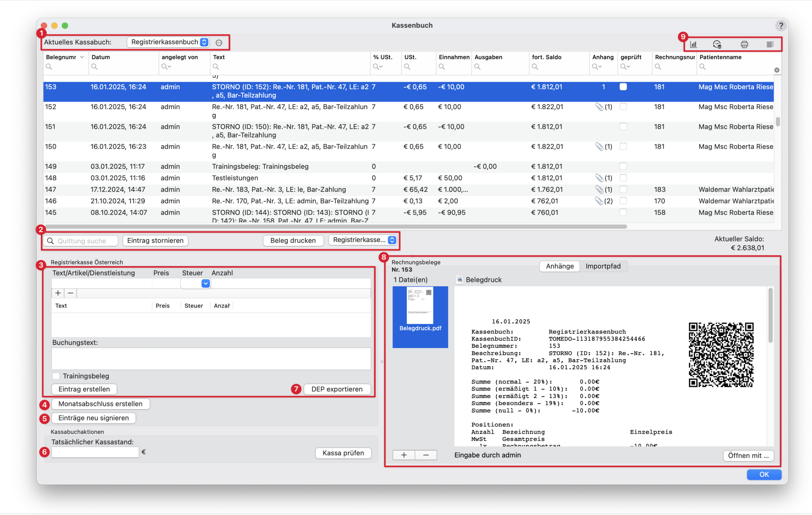The width and height of the screenshot is (812, 515).
Task: Tick the geprüft checkbox for entry 148
Action: (623, 178)
